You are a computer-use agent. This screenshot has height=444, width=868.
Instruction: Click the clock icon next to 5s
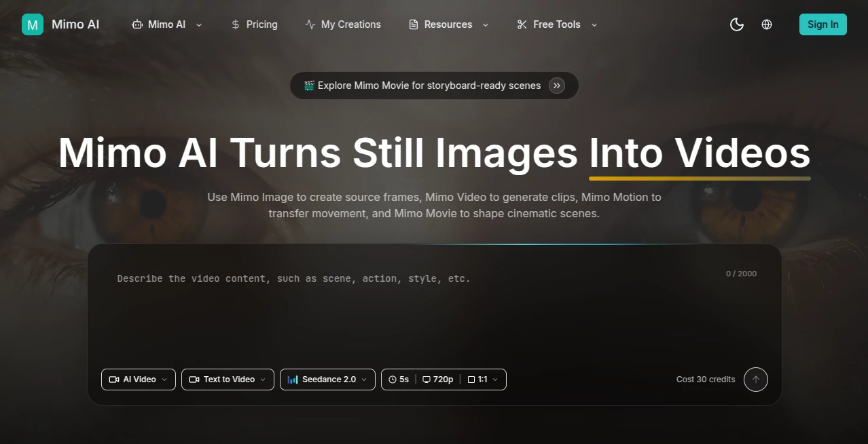click(x=392, y=380)
